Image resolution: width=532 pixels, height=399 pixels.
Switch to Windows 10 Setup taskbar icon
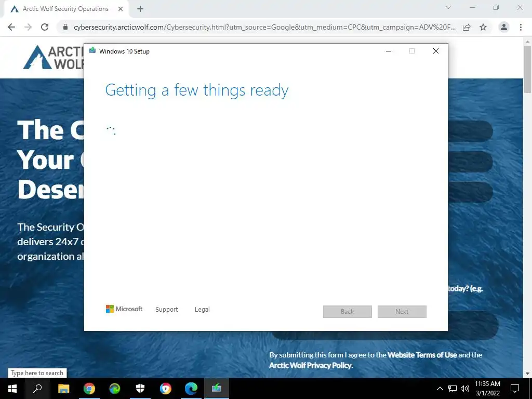click(217, 389)
